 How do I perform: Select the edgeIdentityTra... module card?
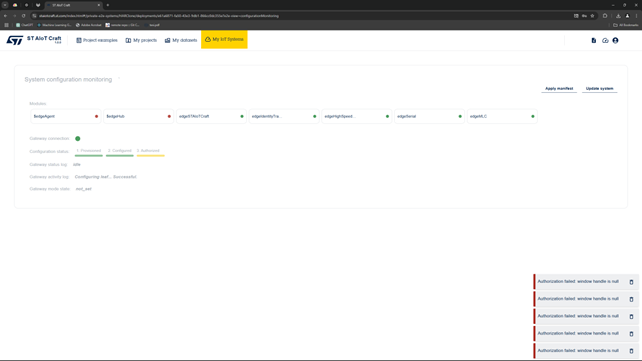coord(284,116)
